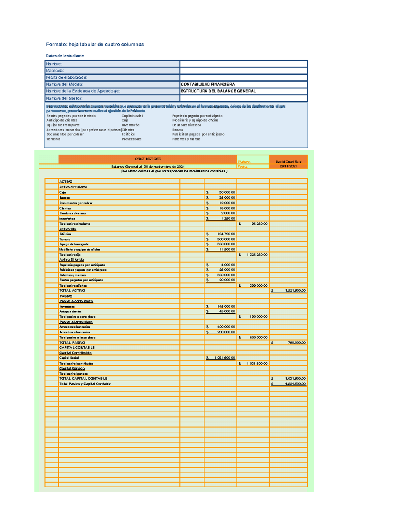Select the Fecha de elaboración field

pos(243,76)
